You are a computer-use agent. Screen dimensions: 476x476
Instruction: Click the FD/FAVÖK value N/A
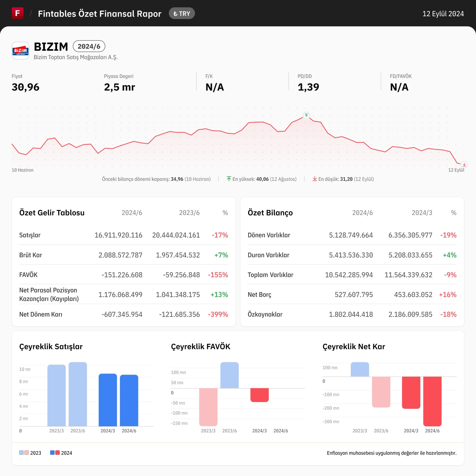(399, 87)
